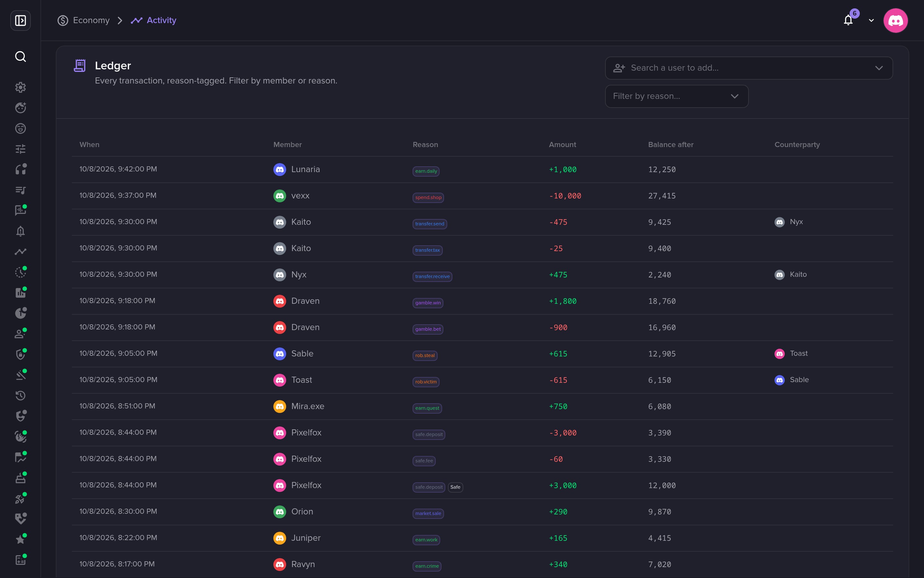
Task: Click the gamble.win reason tag
Action: point(428,303)
